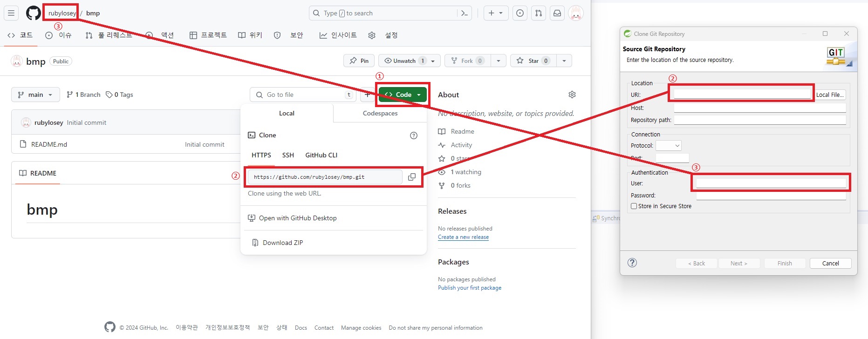This screenshot has width=868, height=339.
Task: Open the 풀 리퀘스트 tab
Action: [109, 35]
